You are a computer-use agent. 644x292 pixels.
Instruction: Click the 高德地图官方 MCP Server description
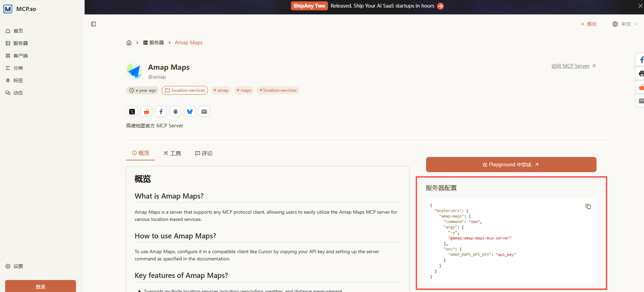154,126
